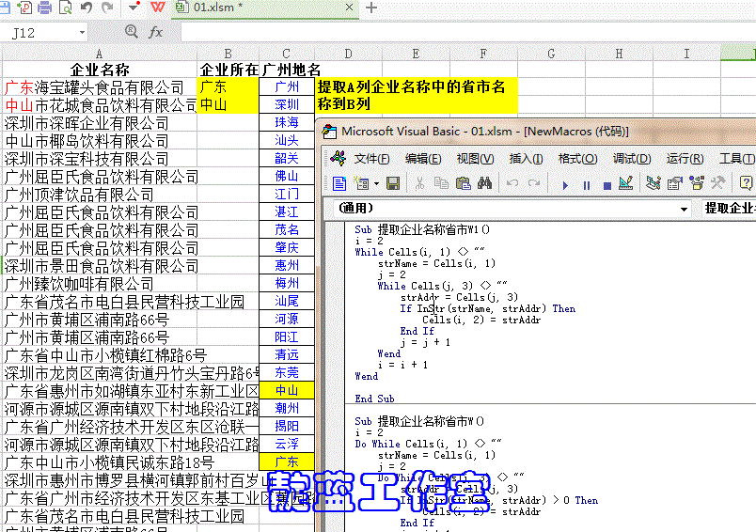The image size is (756, 532).
Task: Select the 广州 cell in column C
Action: point(287,87)
